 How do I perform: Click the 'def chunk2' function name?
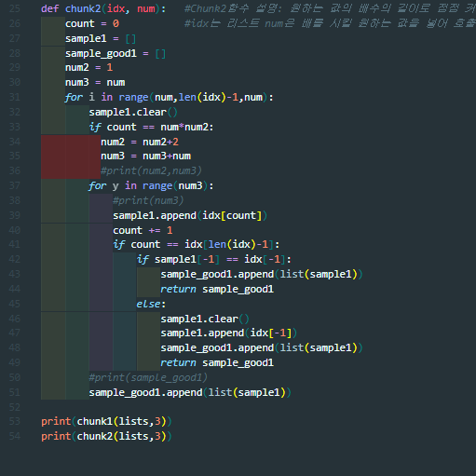pos(83,8)
